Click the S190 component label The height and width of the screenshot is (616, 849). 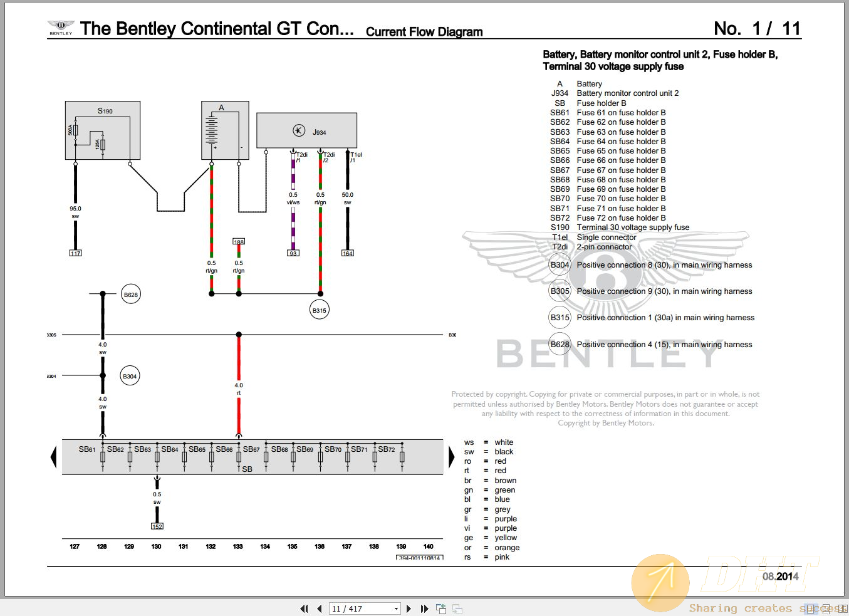(105, 111)
